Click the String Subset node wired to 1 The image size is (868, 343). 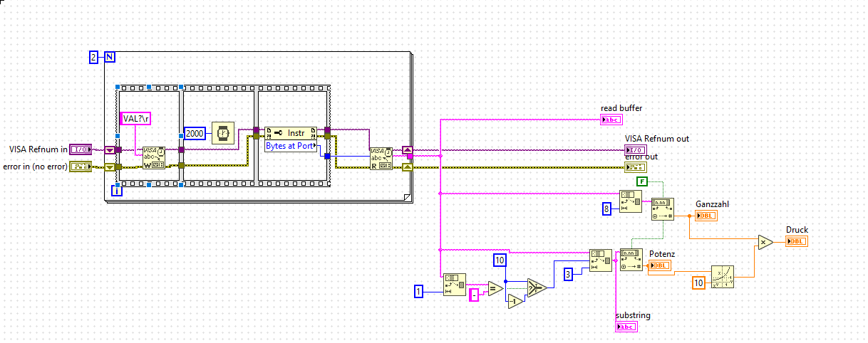click(x=455, y=285)
